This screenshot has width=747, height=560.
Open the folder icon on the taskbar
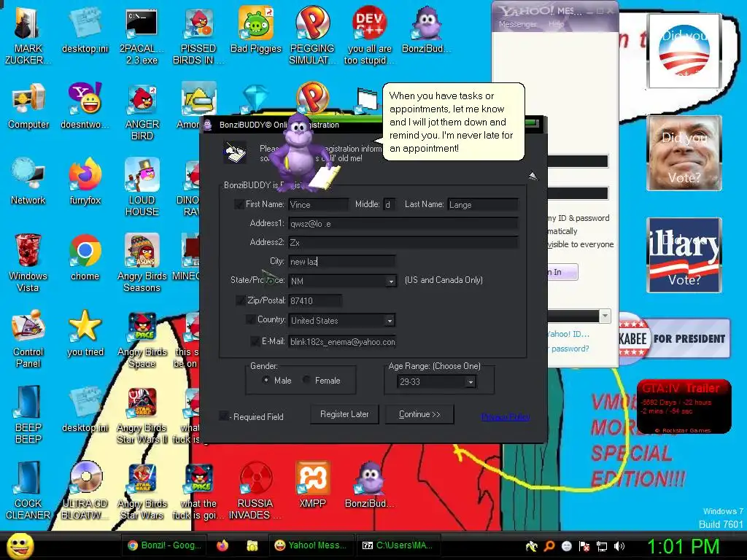click(252, 545)
